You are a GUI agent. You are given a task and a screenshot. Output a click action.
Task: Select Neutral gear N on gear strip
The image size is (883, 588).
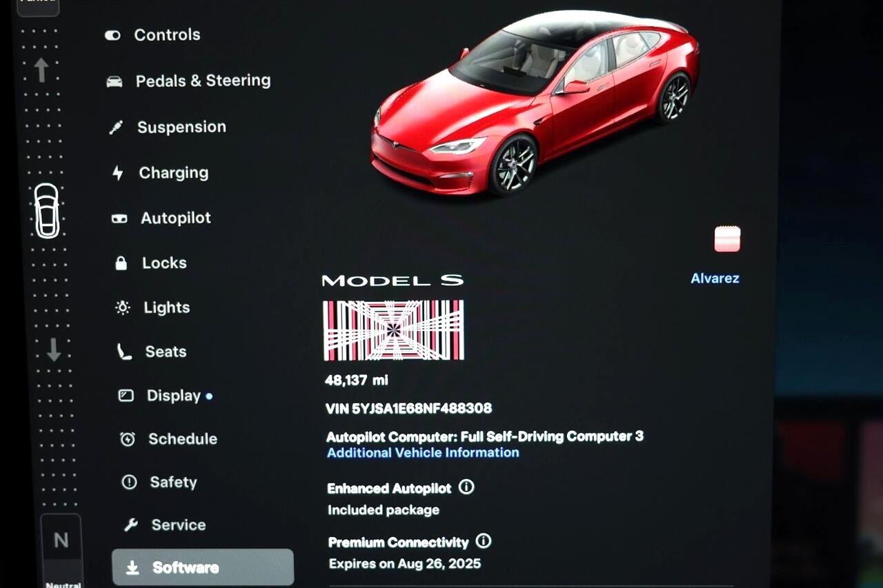(61, 541)
